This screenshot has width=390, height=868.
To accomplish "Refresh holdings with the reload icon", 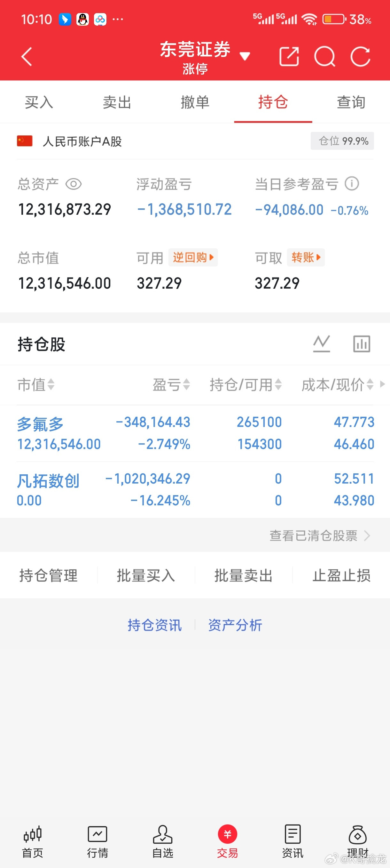I will (x=360, y=57).
